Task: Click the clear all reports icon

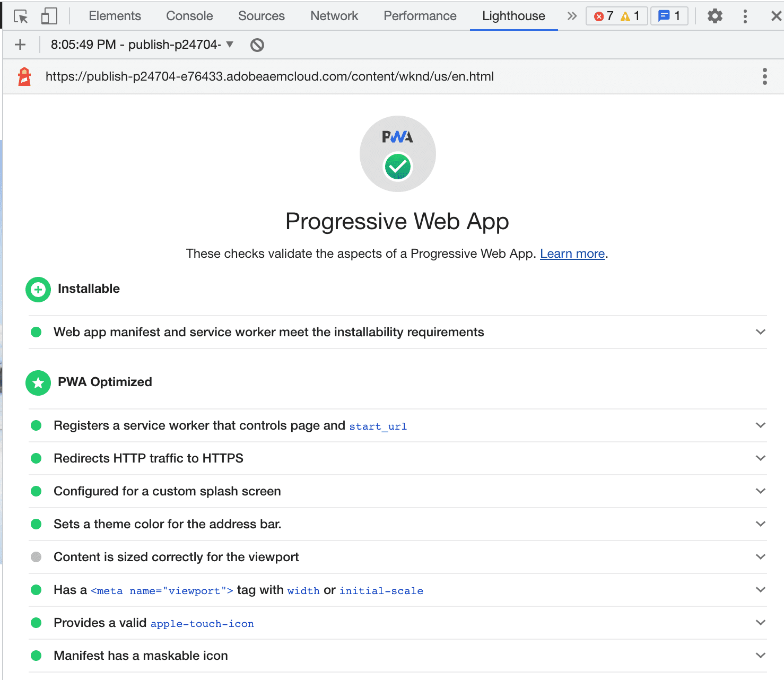Action: 257,45
